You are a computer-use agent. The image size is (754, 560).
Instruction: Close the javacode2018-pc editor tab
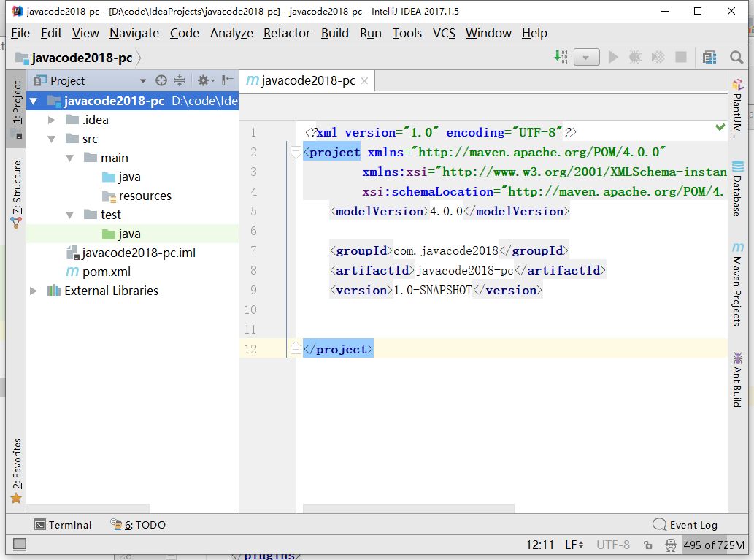click(365, 80)
